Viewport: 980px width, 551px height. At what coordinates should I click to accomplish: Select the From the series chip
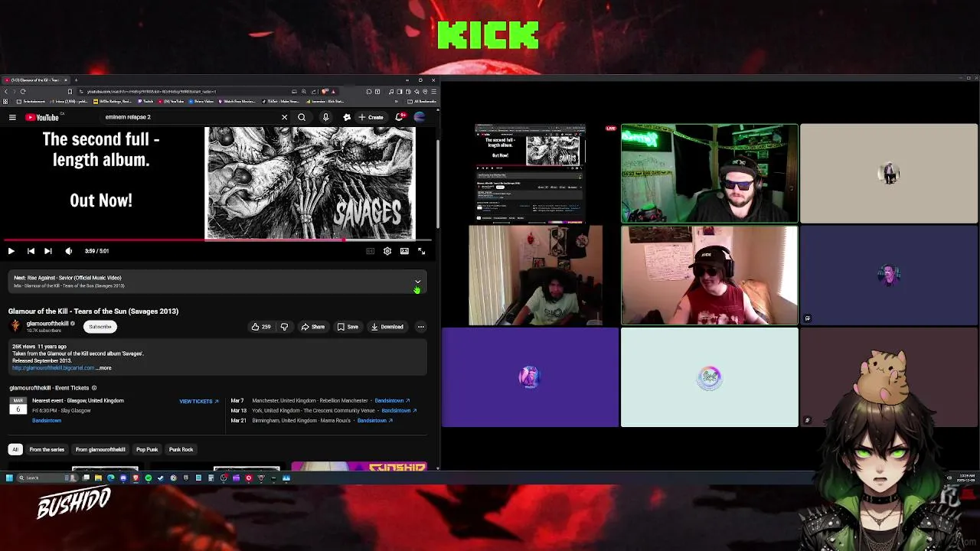pyautogui.click(x=47, y=449)
